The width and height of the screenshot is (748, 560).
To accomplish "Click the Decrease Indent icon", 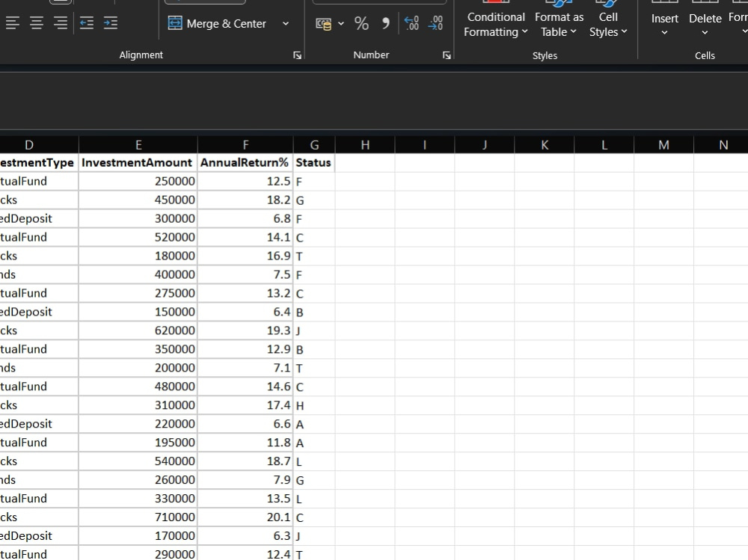I will click(87, 23).
